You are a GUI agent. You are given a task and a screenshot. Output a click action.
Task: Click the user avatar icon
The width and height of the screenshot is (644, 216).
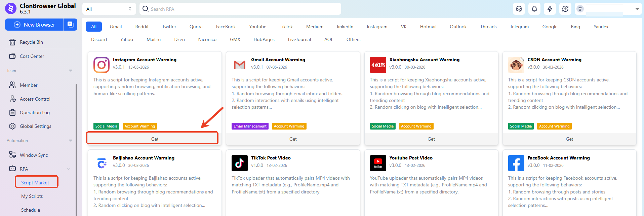tap(580, 9)
